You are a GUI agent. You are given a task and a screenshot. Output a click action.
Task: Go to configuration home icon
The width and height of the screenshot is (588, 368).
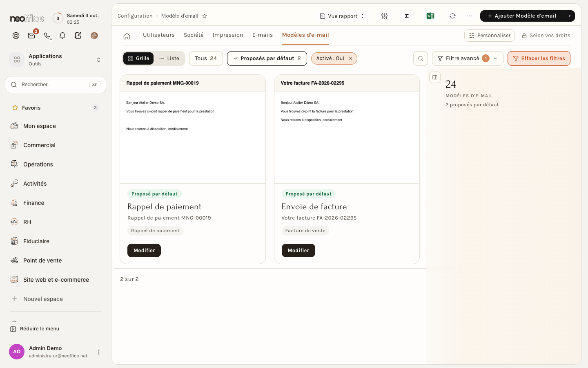[127, 36]
